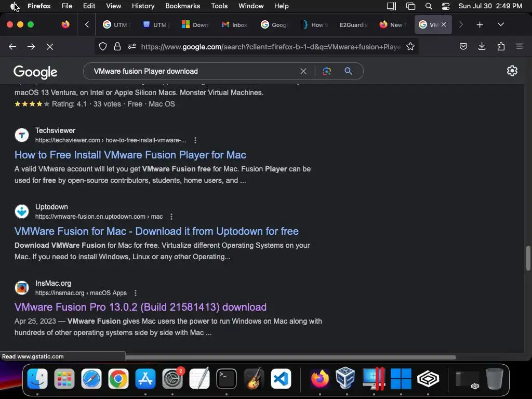This screenshot has width=532, height=399.
Task: Switch to the Microsoft Download tab
Action: [195, 25]
